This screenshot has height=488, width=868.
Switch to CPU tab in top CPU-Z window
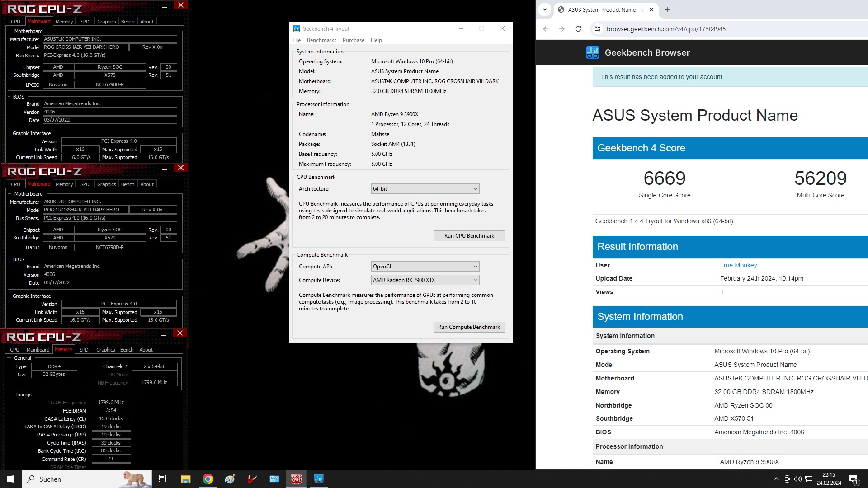click(x=15, y=22)
